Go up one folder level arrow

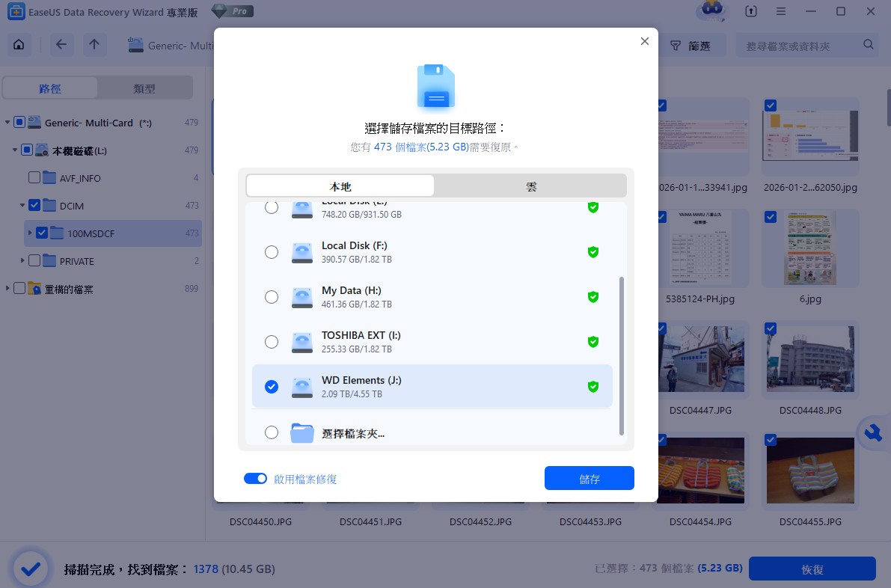94,45
